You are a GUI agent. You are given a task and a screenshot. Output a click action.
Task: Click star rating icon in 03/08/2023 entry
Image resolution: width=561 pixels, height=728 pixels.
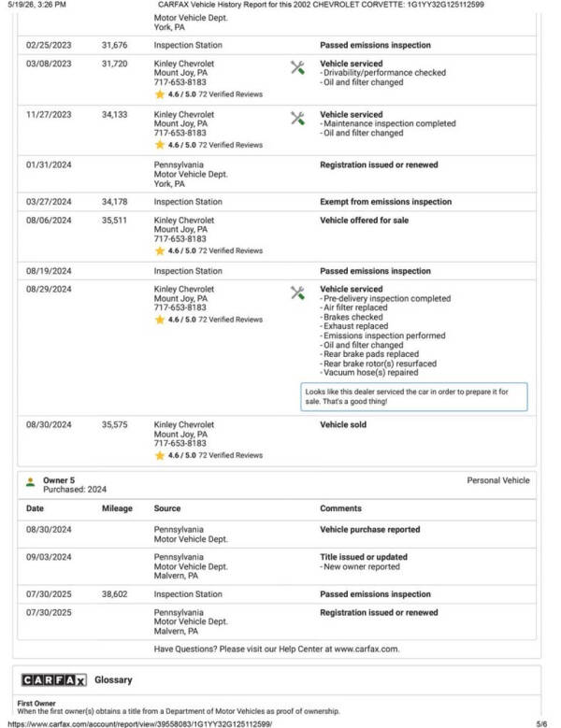pos(160,94)
